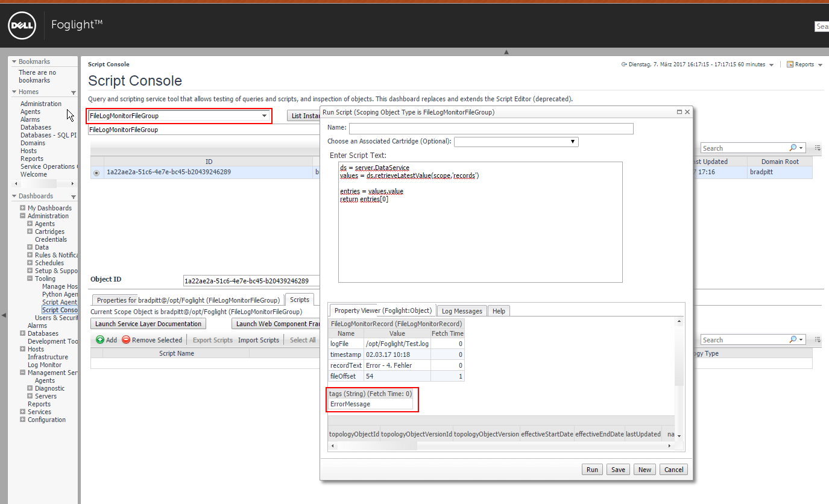829x504 pixels.
Task: Click the Run button
Action: tap(593, 470)
